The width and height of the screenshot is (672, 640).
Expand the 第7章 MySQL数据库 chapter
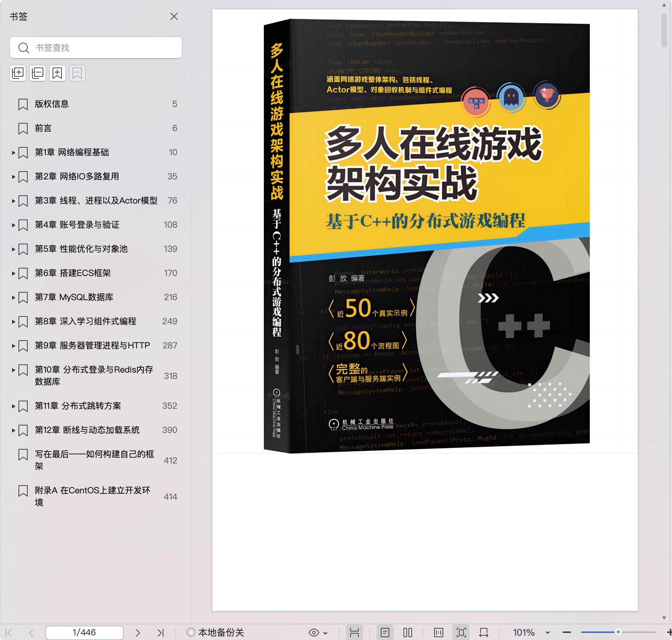[13, 298]
